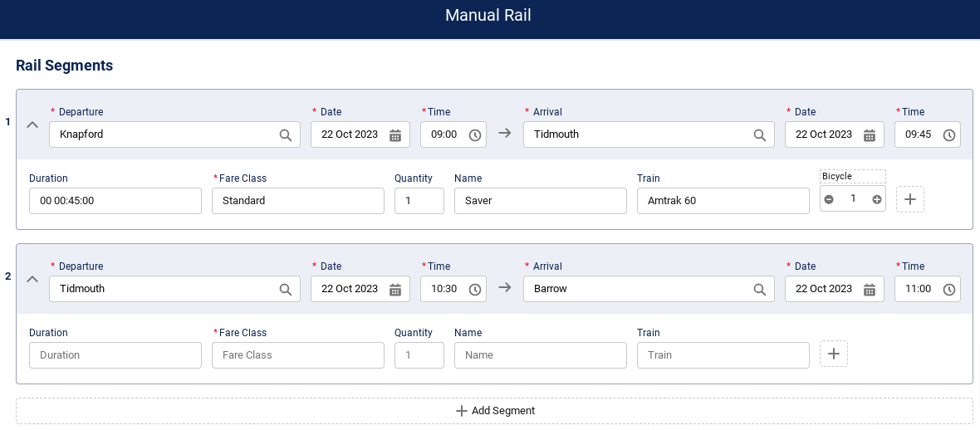This screenshot has height=430, width=980.
Task: Add extra item with plus in segment 1
Action: [x=910, y=199]
